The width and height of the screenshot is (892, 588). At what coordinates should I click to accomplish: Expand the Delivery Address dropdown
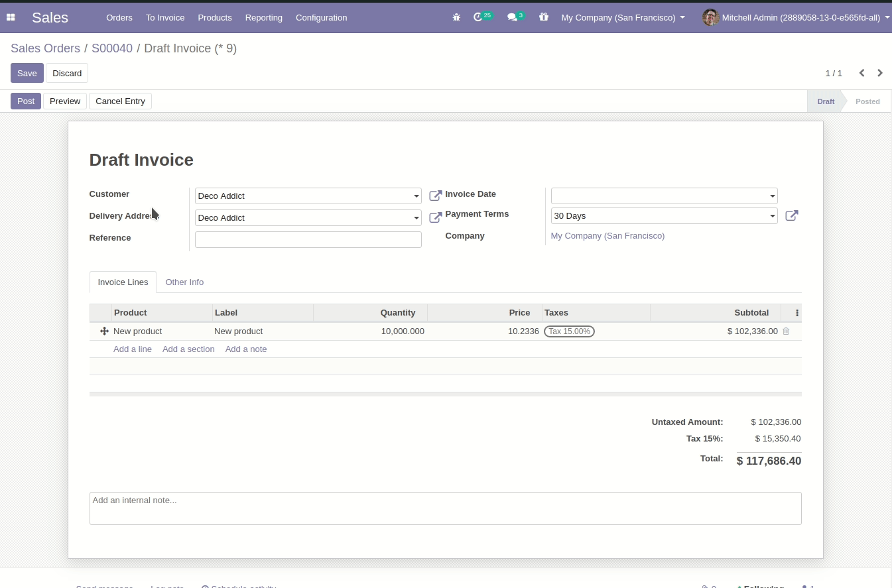416,218
